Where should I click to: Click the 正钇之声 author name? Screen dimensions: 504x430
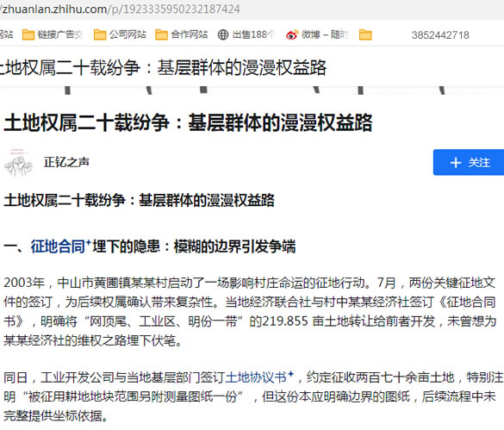66,162
